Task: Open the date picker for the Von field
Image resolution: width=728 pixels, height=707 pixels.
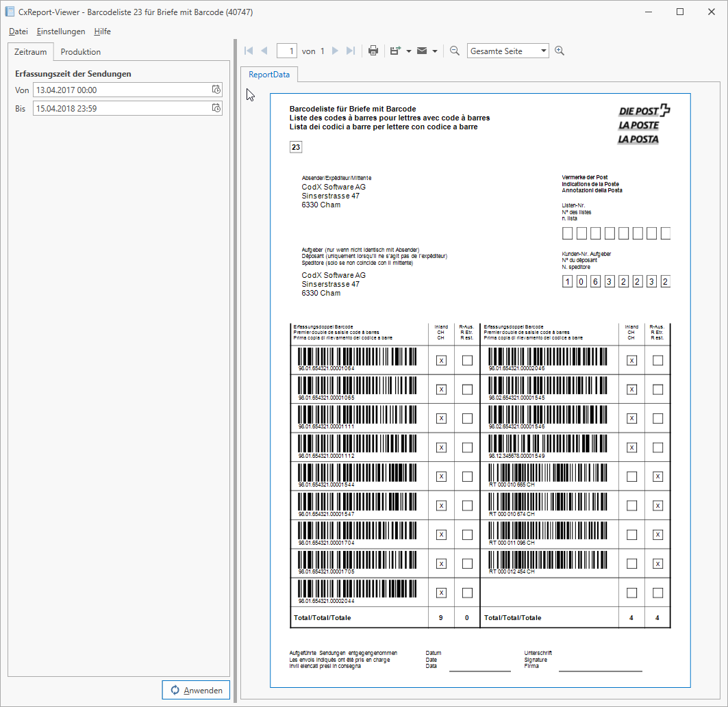Action: pos(216,90)
